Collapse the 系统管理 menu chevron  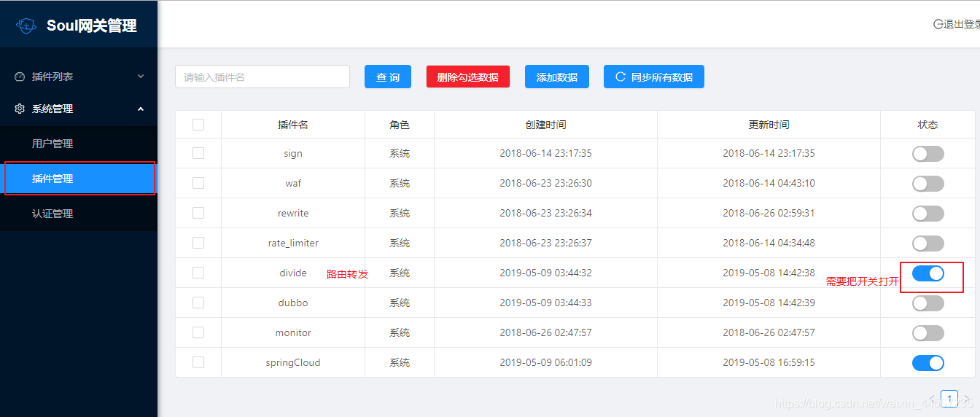coord(141,109)
